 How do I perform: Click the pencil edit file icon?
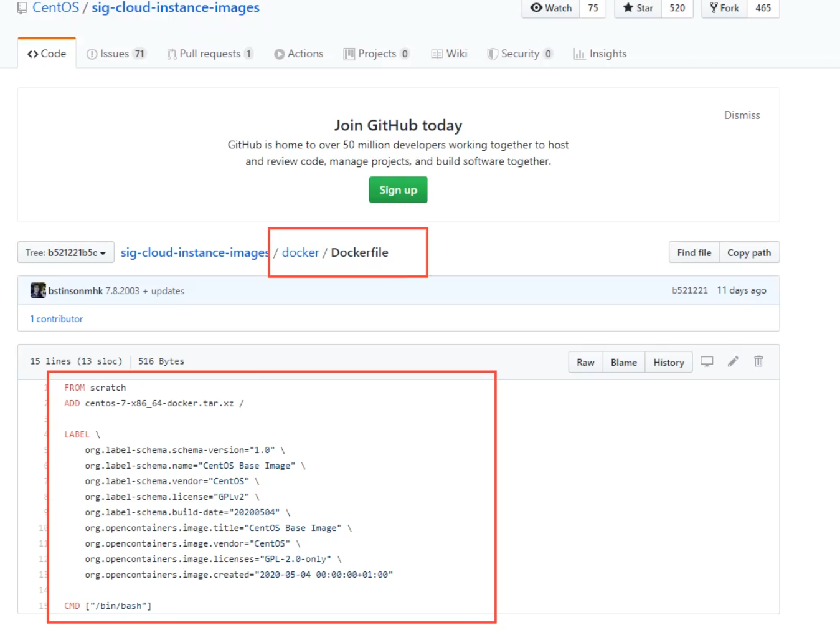[x=733, y=361]
